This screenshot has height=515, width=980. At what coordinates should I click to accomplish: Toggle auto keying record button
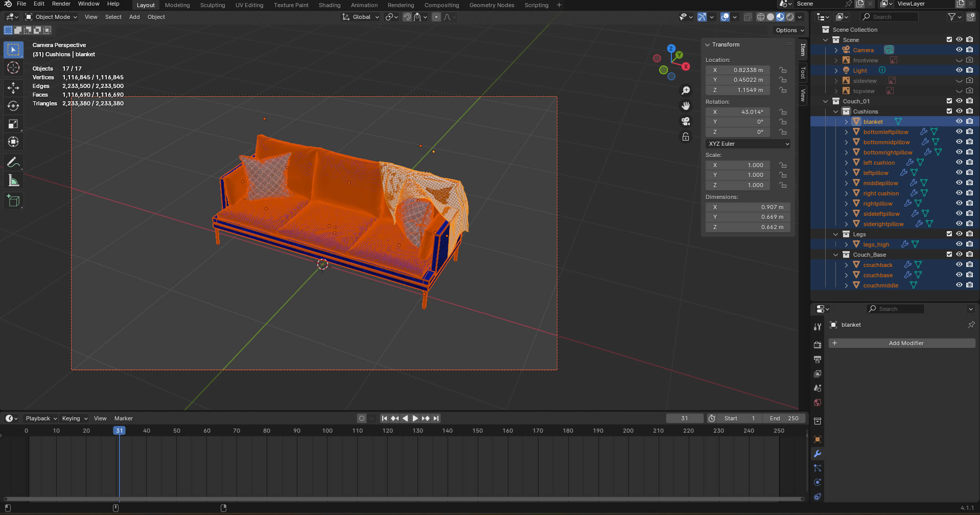click(x=362, y=418)
